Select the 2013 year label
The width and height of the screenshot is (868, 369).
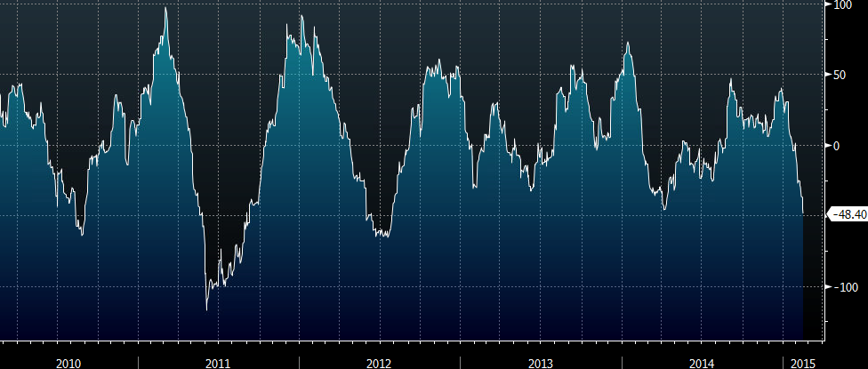tap(541, 364)
